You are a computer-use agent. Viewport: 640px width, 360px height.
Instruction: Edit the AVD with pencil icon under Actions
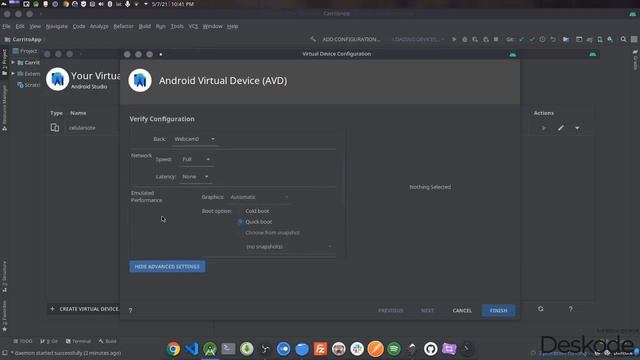point(561,128)
